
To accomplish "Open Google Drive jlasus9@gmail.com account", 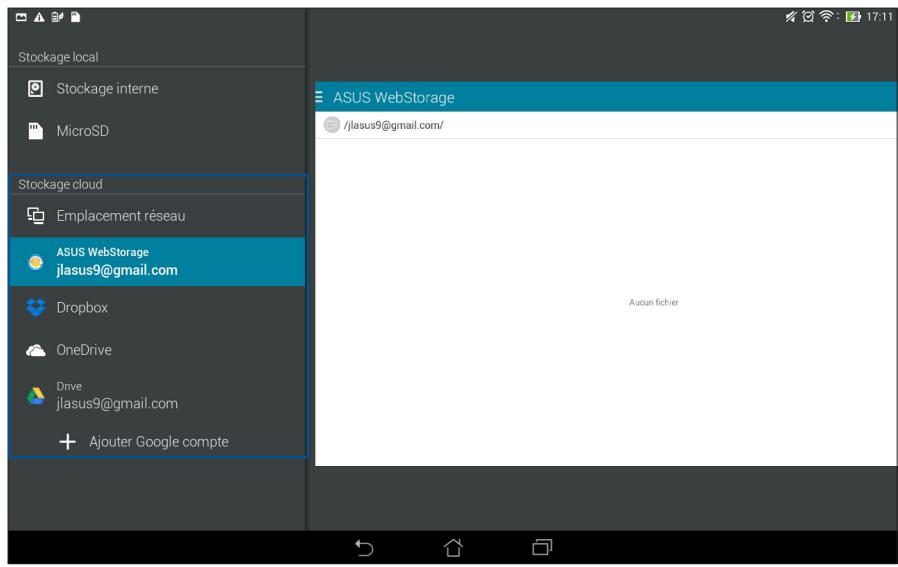I will coord(156,396).
